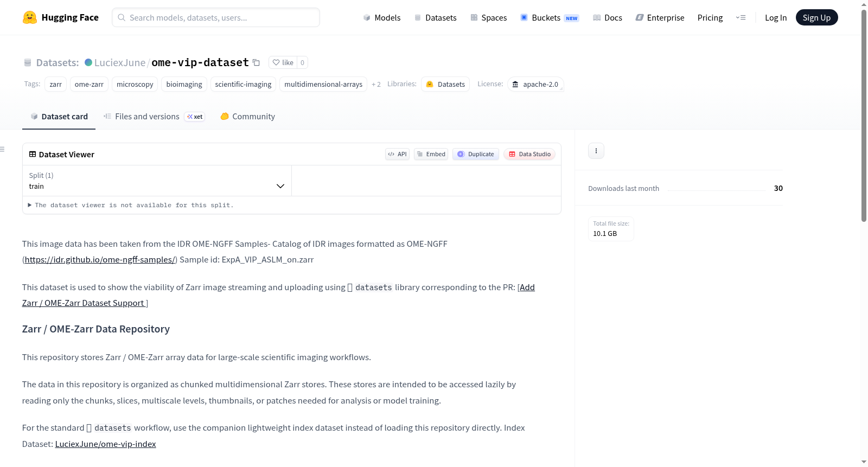Click the Downloads last month value 30
This screenshot has width=868, height=467.
click(778, 188)
